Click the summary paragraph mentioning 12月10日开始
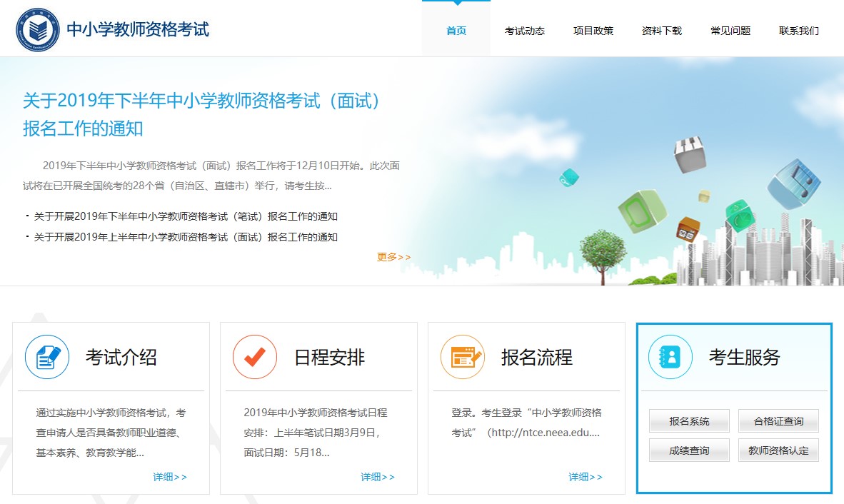844x504 pixels. click(x=211, y=176)
